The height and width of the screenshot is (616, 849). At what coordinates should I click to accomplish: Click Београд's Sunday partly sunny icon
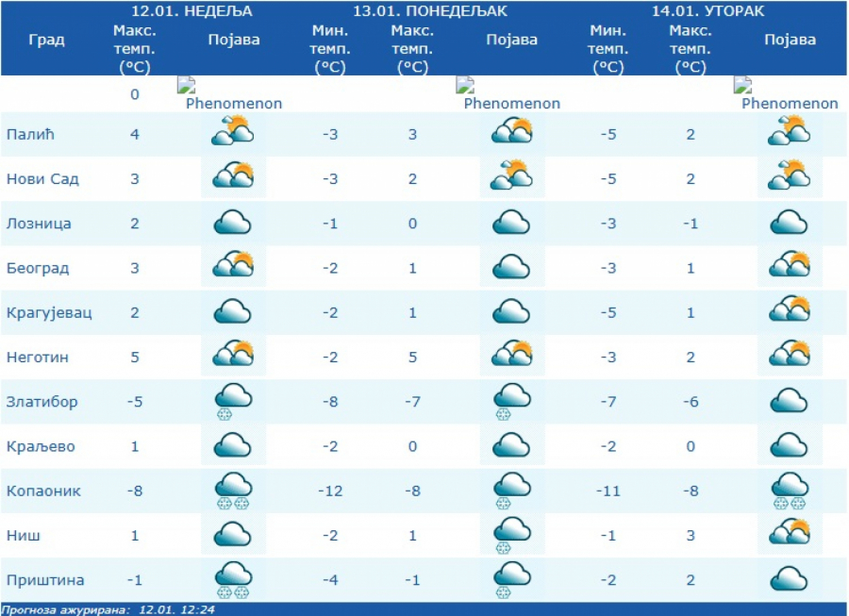232,265
